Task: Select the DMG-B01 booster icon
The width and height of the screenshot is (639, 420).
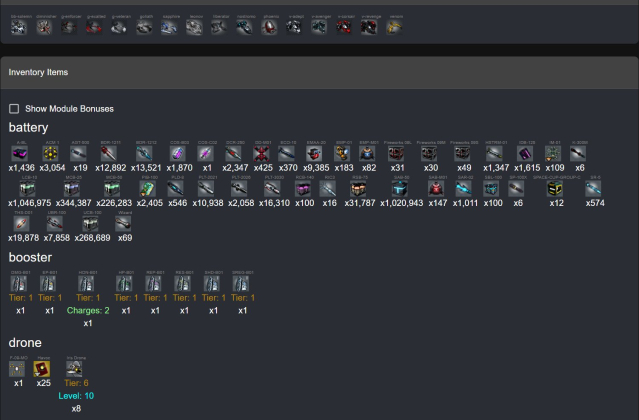Action: coord(19,284)
